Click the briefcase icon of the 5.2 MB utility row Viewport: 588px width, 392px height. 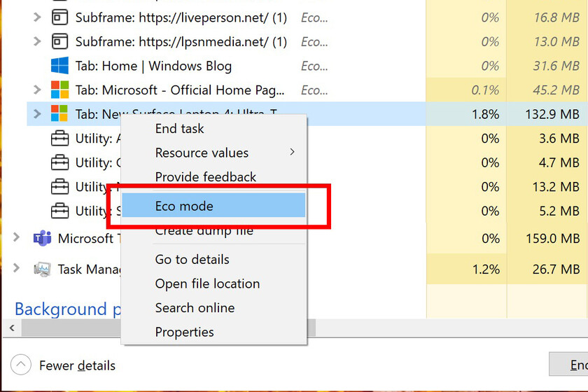[59, 211]
